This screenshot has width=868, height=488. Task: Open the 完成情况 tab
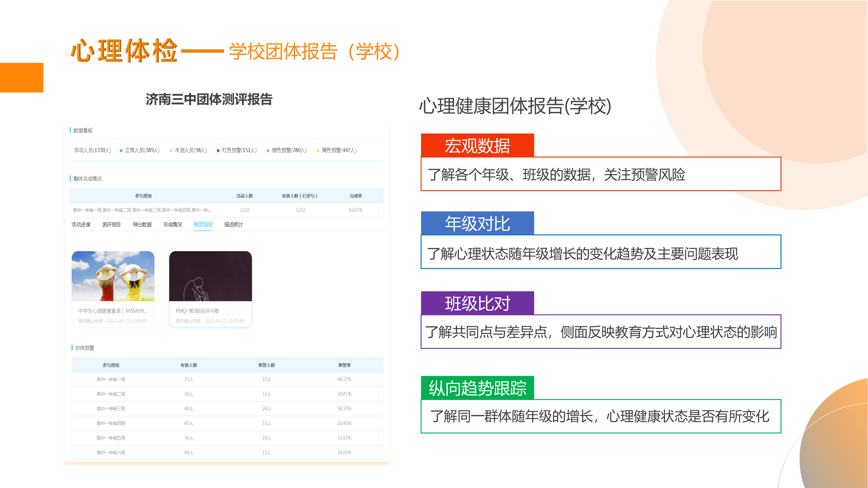pyautogui.click(x=173, y=225)
